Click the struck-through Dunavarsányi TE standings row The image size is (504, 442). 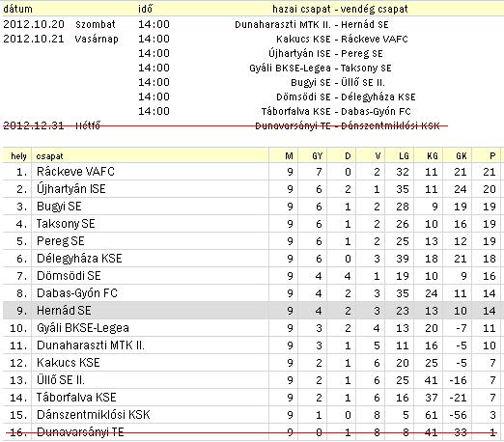coord(252,432)
